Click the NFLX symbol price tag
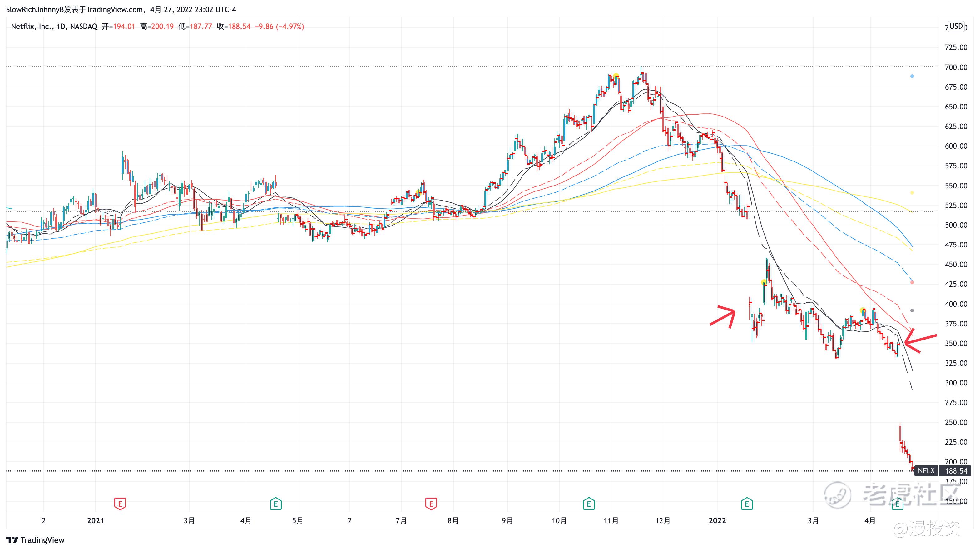This screenshot has height=551, width=980. [926, 471]
